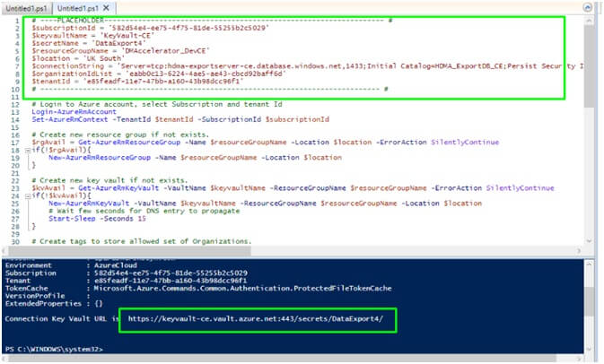This screenshot has width=604, height=364.
Task: Close the active Untitled1.ps1 tab with X
Action: 106,8
